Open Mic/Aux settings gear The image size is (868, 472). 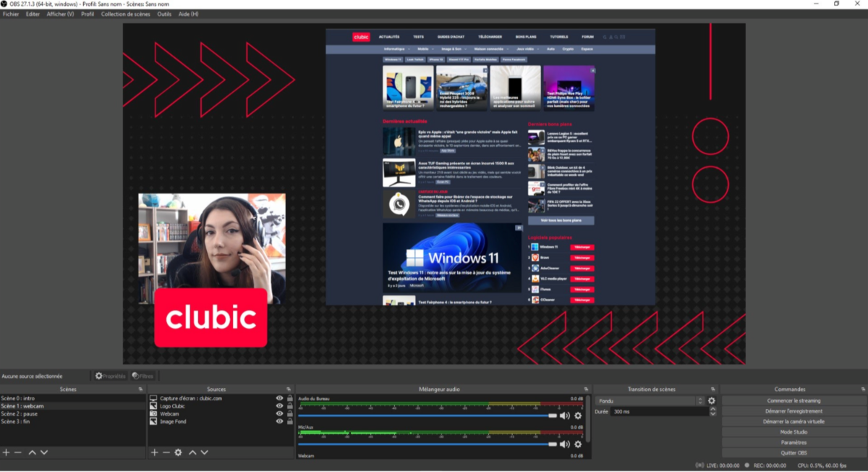tap(578, 444)
